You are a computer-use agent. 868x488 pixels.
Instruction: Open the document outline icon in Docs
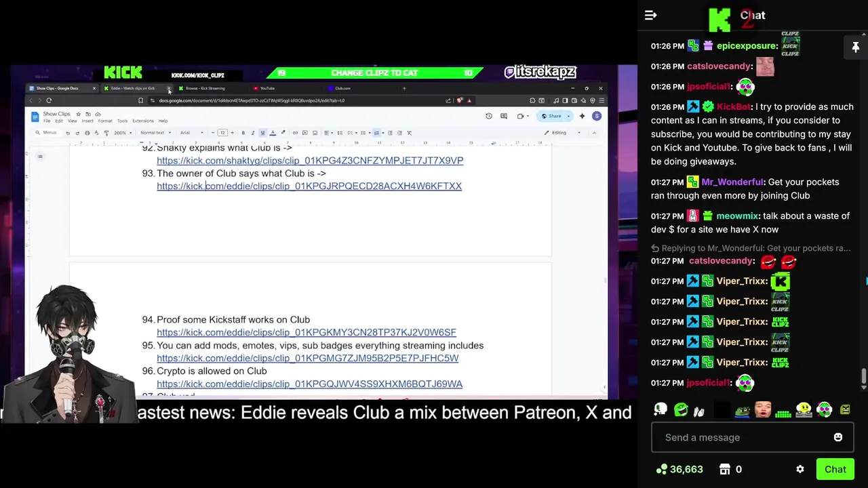(40, 157)
